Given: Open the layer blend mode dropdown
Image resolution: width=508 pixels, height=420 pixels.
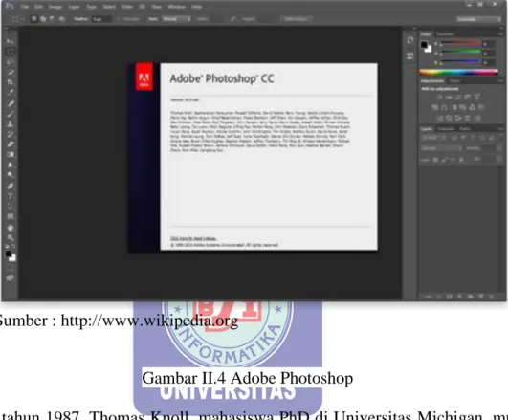Looking at the screenshot, I should [441, 148].
